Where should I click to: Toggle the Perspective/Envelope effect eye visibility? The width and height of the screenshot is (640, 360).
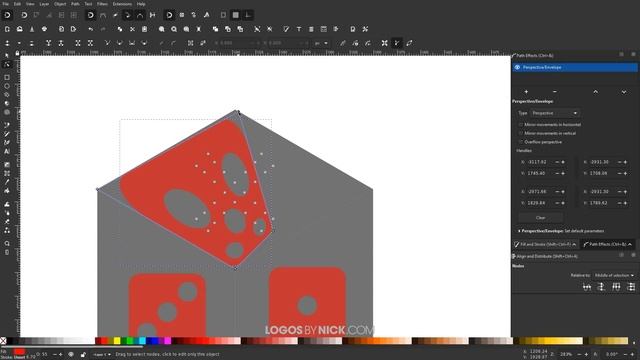(x=517, y=67)
